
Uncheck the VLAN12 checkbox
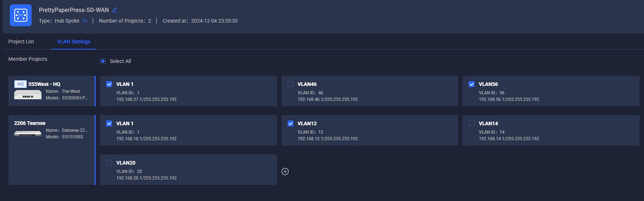[x=291, y=123]
